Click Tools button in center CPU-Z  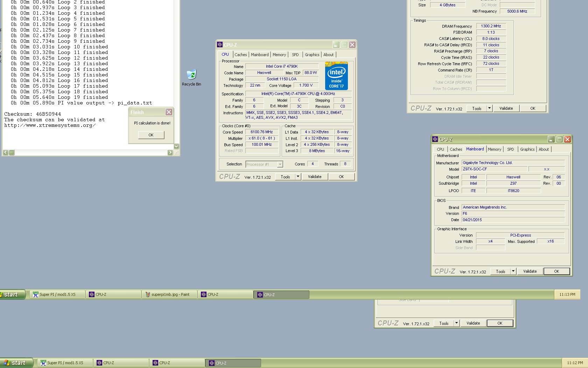tap(285, 177)
